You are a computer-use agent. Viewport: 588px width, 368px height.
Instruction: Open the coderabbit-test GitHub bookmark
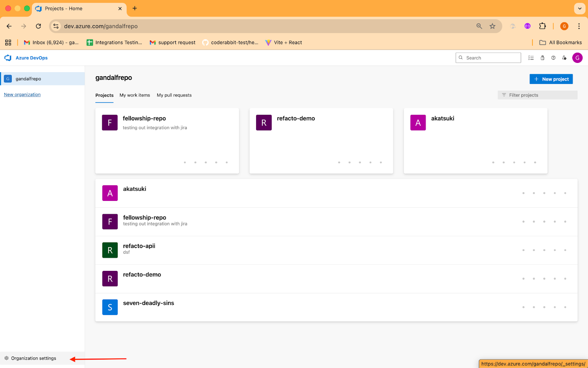230,42
